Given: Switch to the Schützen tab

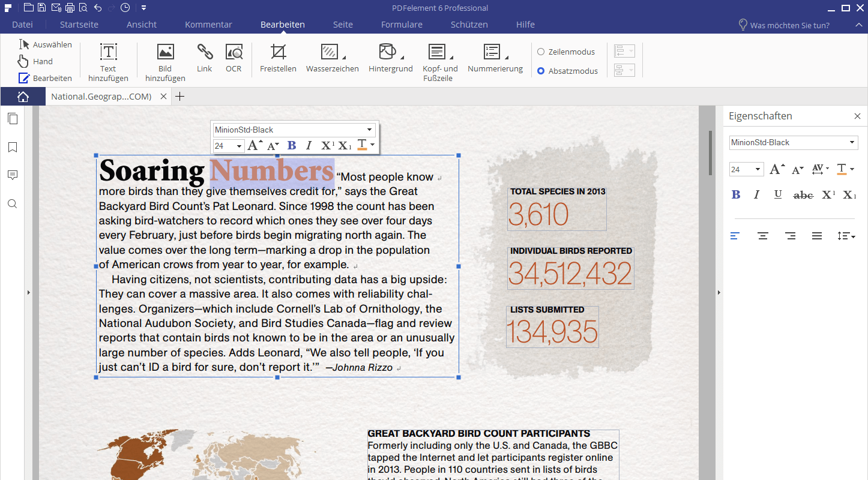Looking at the screenshot, I should point(469,25).
